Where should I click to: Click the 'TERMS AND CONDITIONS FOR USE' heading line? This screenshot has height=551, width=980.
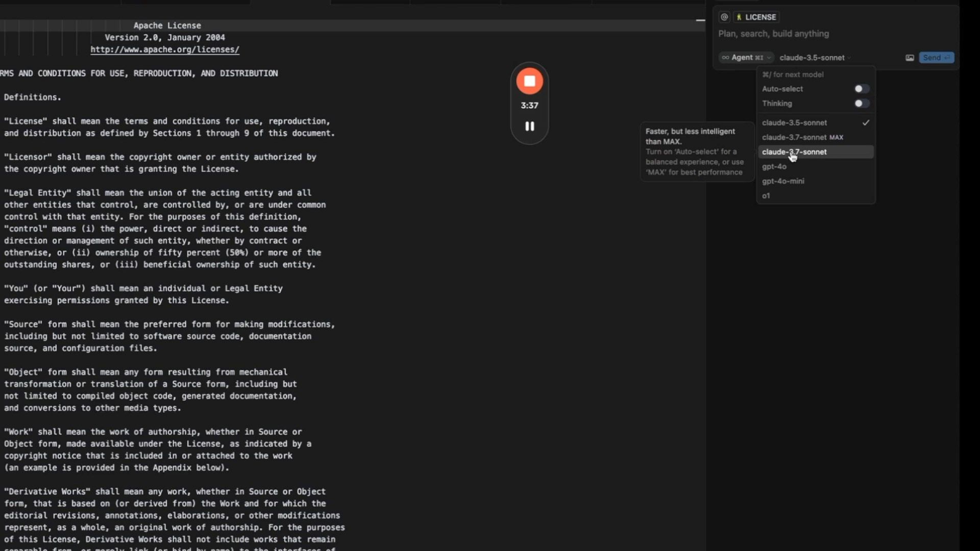click(139, 73)
